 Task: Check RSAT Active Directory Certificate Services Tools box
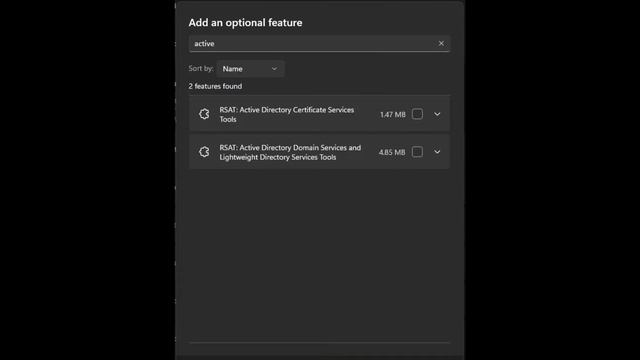(417, 114)
